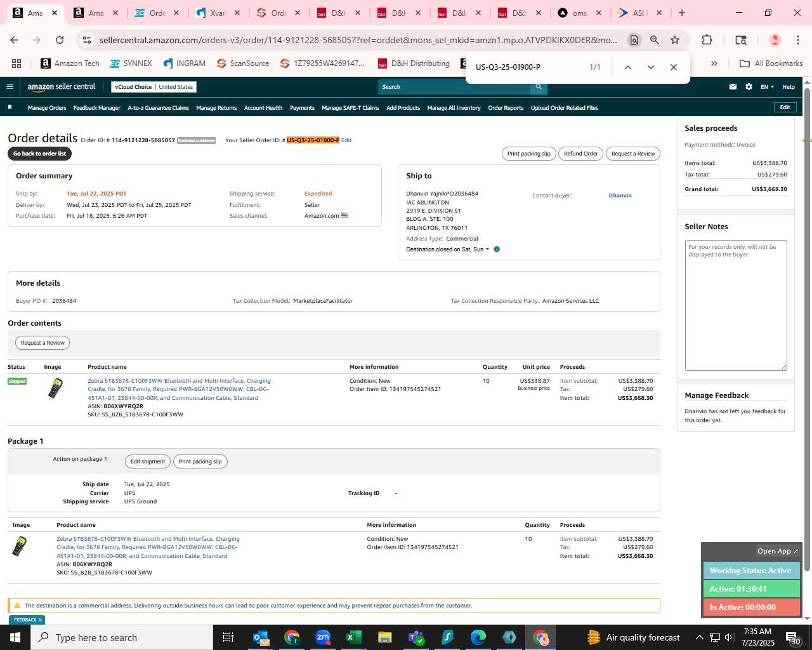The image size is (812, 650).
Task: Open new browser tab
Action: pyautogui.click(x=682, y=13)
